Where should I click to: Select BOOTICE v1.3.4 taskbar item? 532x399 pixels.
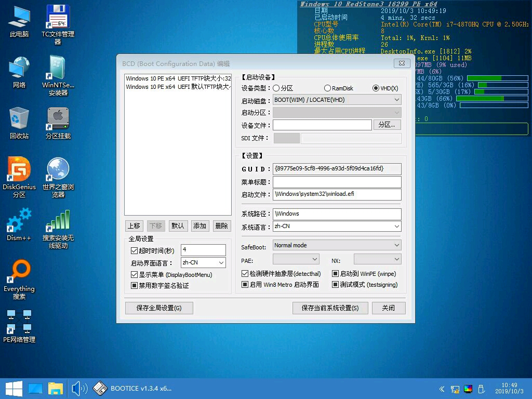point(133,389)
